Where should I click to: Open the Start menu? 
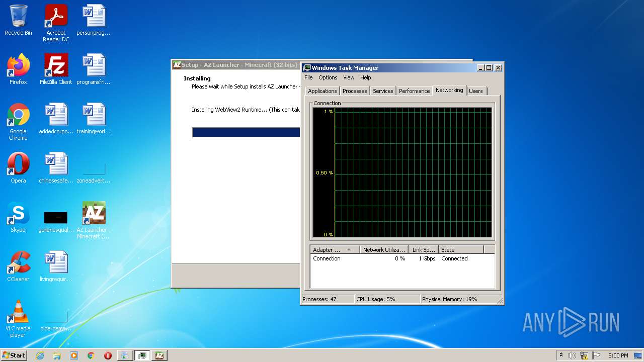pos(14,355)
